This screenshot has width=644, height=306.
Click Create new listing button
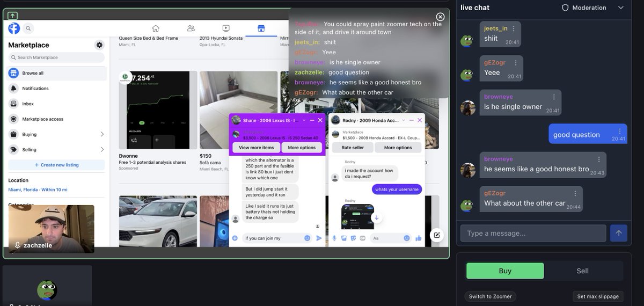pos(56,165)
